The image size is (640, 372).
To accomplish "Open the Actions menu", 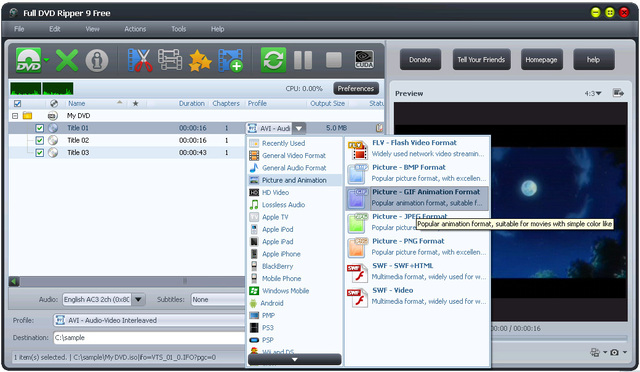I will coord(135,29).
